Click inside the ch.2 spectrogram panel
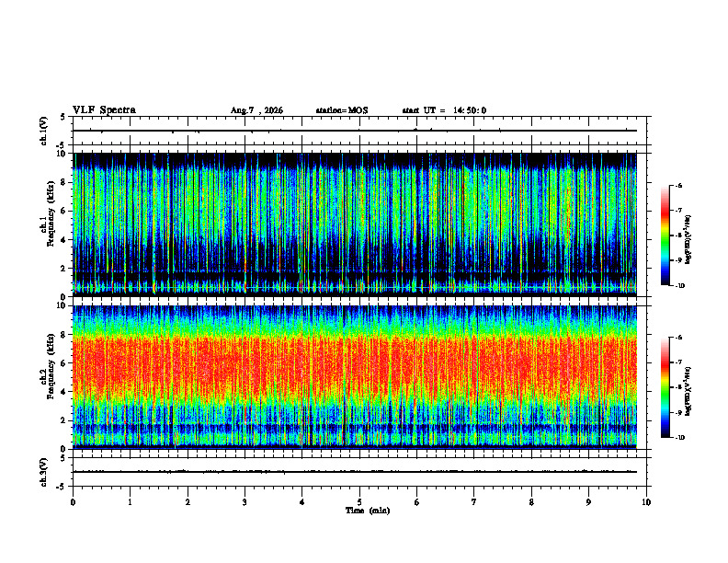 pos(355,377)
